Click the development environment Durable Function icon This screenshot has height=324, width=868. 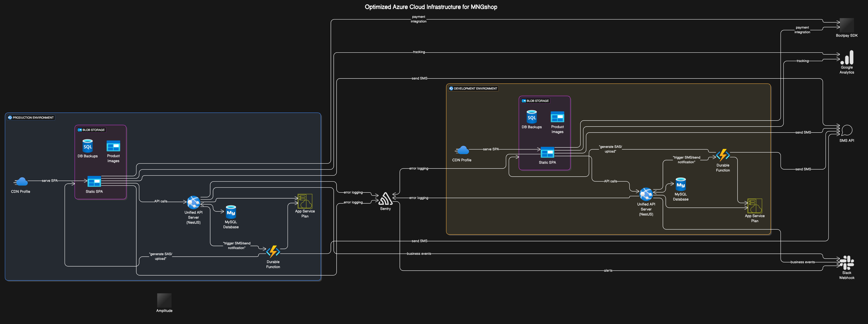[x=723, y=155]
